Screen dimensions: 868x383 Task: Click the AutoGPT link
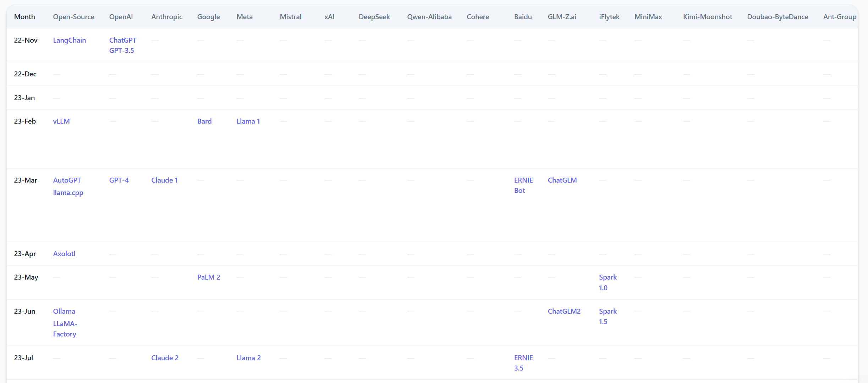pyautogui.click(x=67, y=180)
